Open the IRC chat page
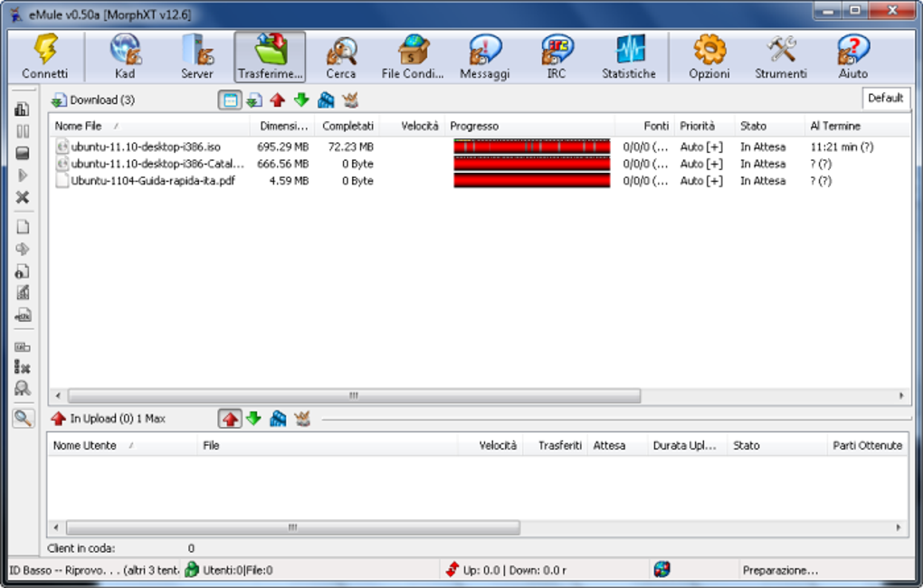The image size is (923, 588). [x=557, y=56]
